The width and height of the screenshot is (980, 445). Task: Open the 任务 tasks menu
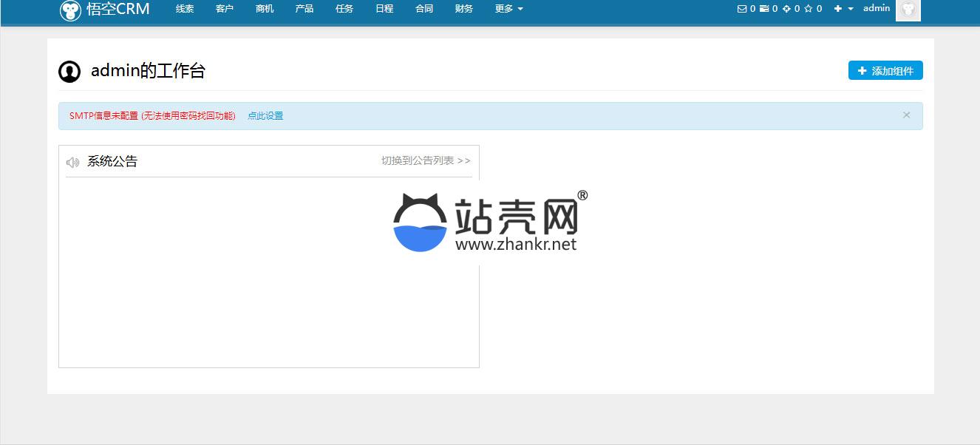coord(344,9)
